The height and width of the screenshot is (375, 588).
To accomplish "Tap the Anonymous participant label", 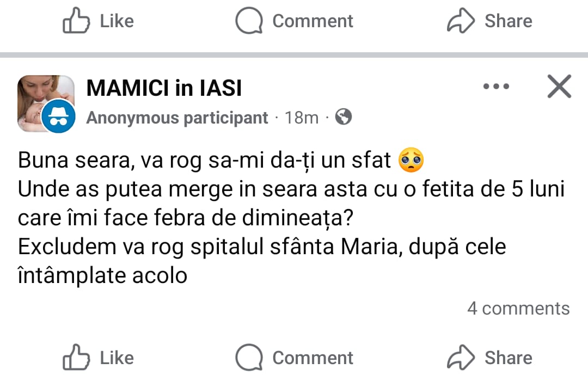I will point(177,118).
